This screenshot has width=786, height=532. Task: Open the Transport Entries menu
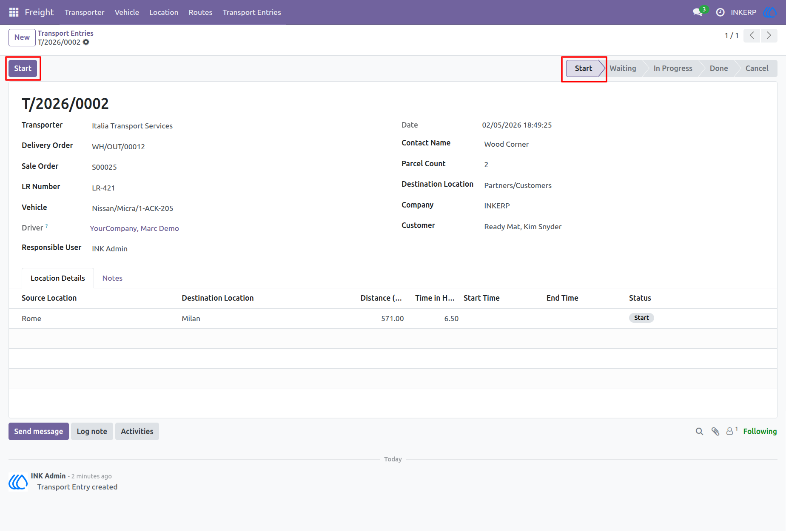coord(252,12)
